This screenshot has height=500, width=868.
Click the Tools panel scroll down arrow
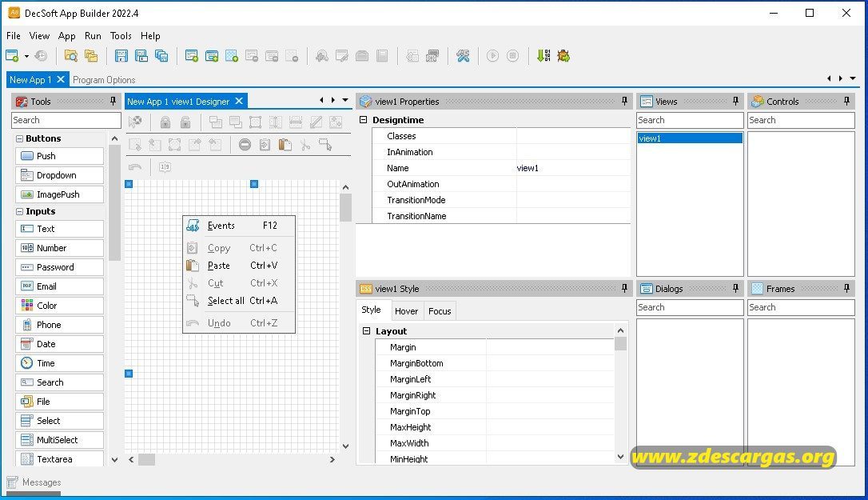point(114,459)
